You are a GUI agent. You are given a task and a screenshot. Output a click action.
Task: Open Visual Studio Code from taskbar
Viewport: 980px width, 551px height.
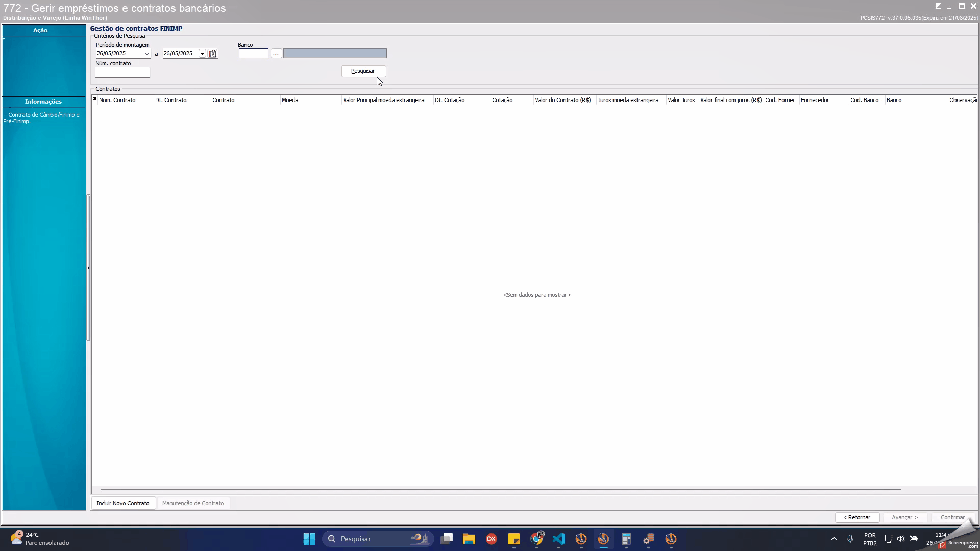click(x=558, y=539)
